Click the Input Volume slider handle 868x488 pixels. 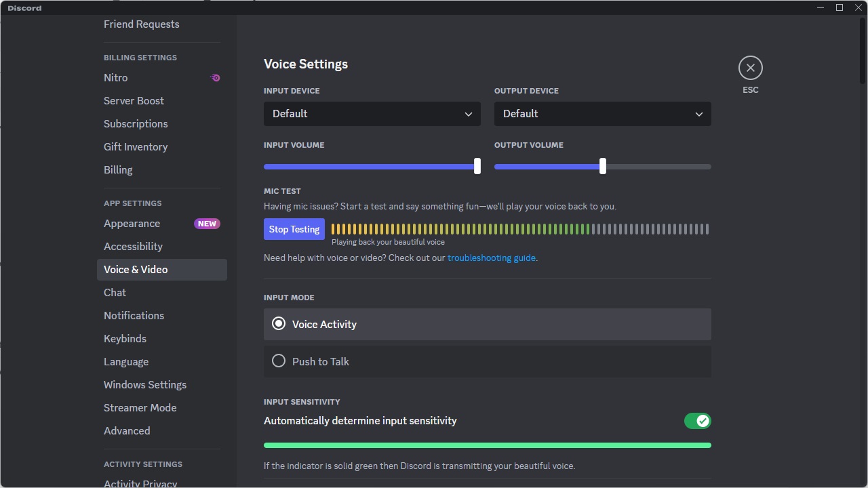[477, 167]
